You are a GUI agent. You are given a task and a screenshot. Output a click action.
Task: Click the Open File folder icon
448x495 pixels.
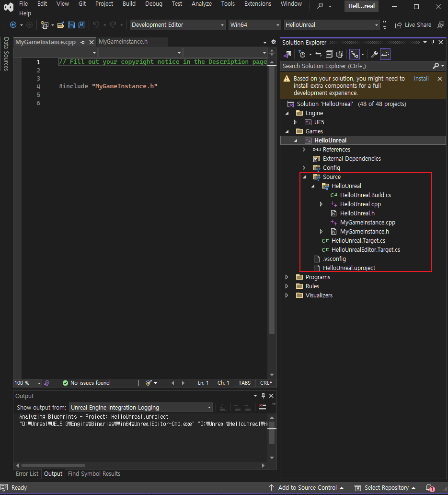point(61,25)
